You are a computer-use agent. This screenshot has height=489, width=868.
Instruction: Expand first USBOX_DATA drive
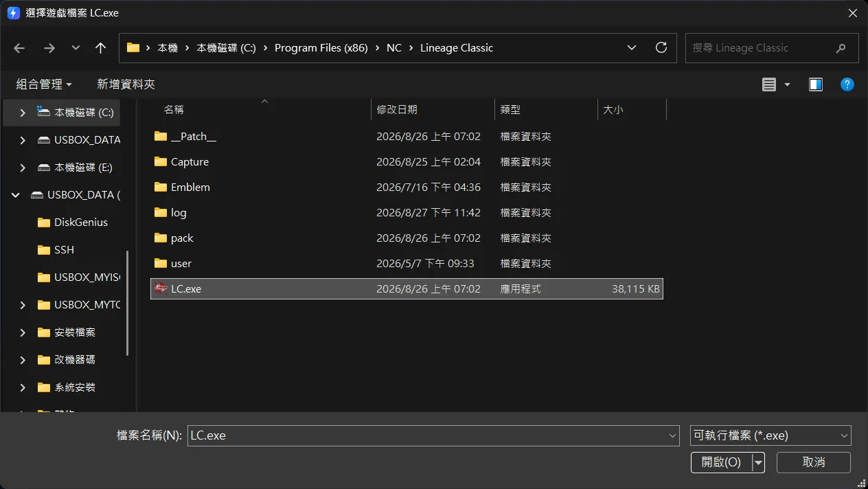point(23,140)
